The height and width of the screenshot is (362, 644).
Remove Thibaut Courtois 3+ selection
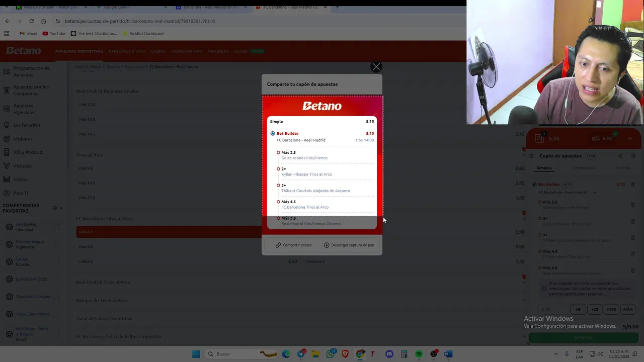click(x=633, y=238)
